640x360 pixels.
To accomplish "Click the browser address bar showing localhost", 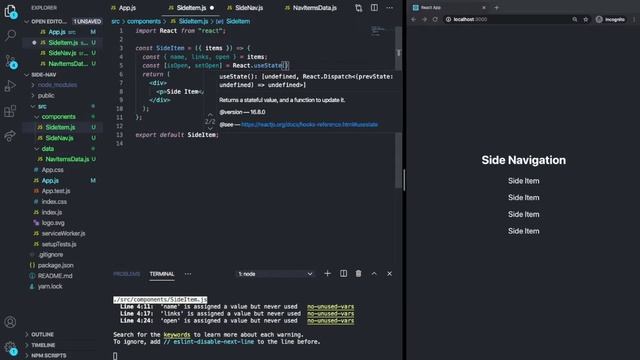I will (506, 19).
